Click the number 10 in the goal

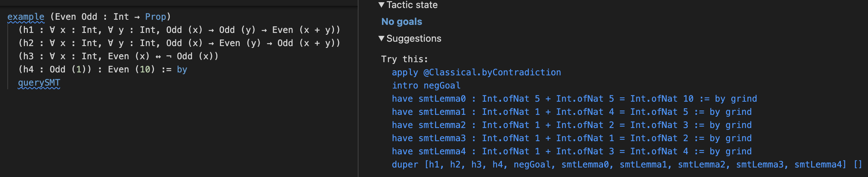pyautogui.click(x=145, y=69)
